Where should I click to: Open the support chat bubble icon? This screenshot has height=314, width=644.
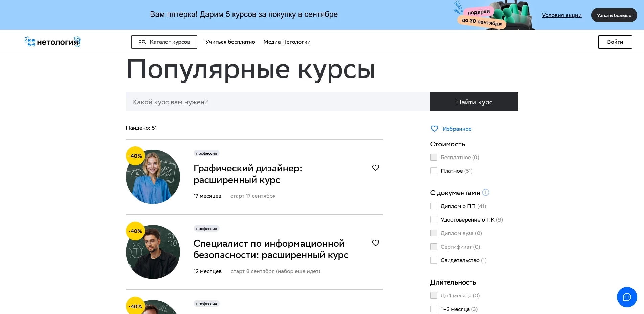(x=627, y=297)
